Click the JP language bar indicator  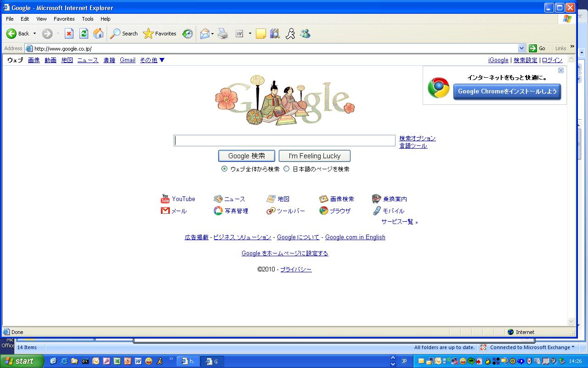pyautogui.click(x=404, y=361)
